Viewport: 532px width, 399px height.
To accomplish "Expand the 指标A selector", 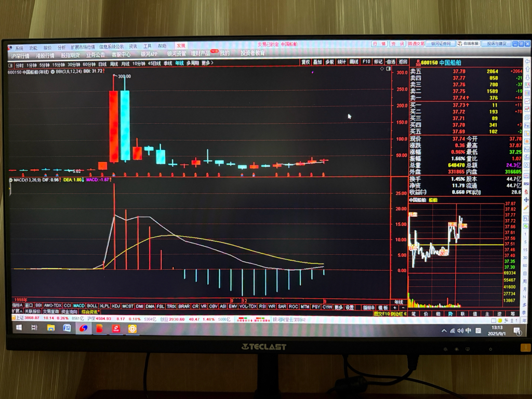I will point(17,305).
